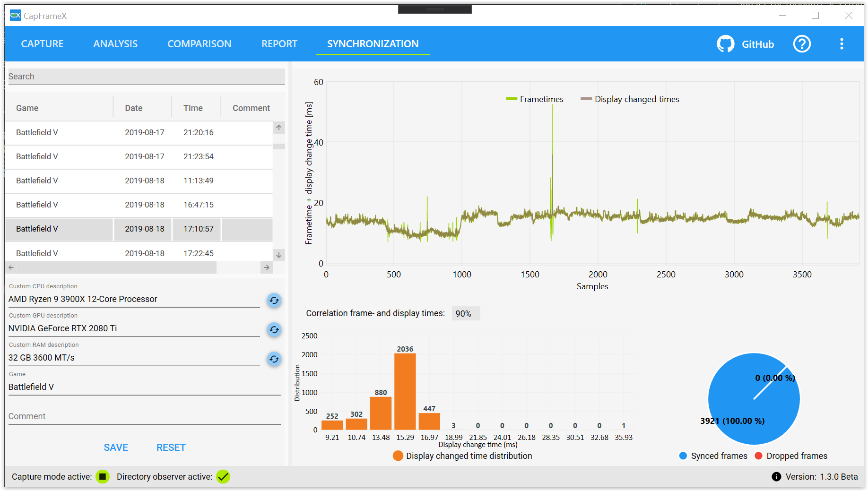Click the Display changed time distribution marker
The image size is (868, 491).
pos(398,456)
